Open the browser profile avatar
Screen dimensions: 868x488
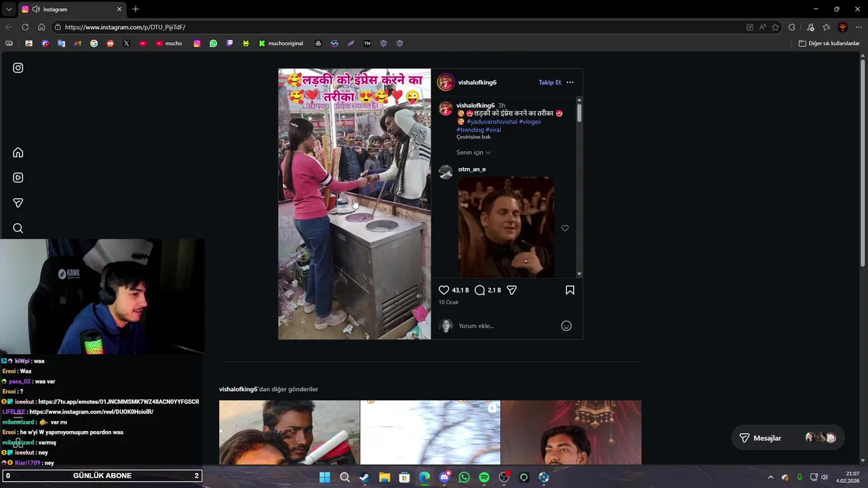[x=843, y=27]
